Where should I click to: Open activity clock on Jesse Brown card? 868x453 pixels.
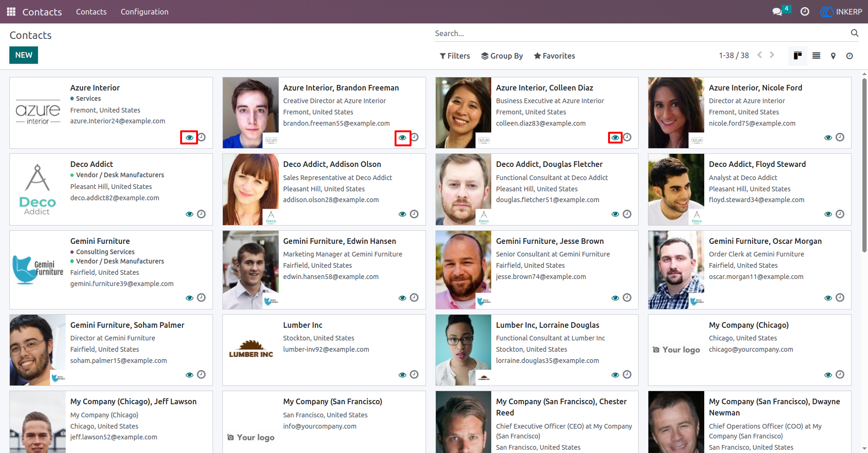click(x=627, y=298)
